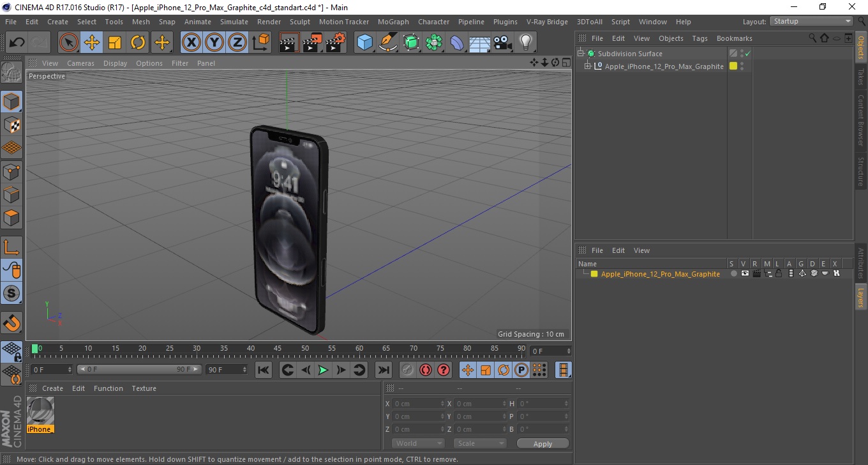868x465 pixels.
Task: Toggle Subdivision Surface enable checkmark
Action: (x=747, y=54)
